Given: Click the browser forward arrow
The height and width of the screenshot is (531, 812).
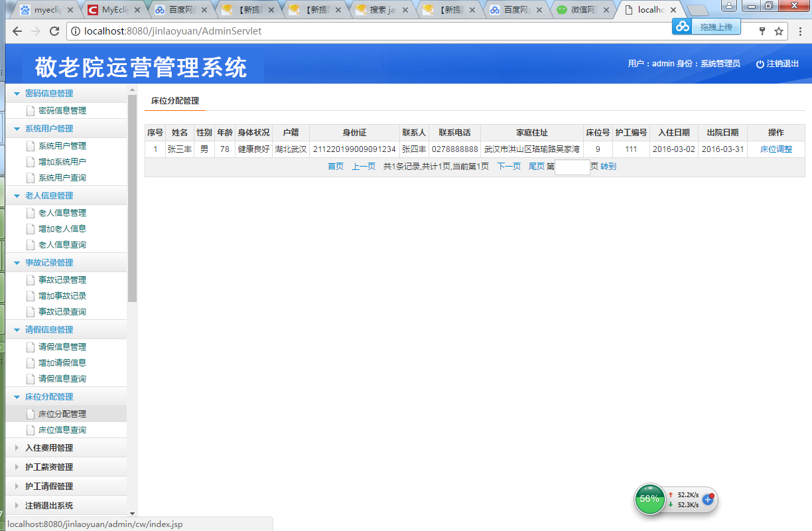Looking at the screenshot, I should pos(36,31).
